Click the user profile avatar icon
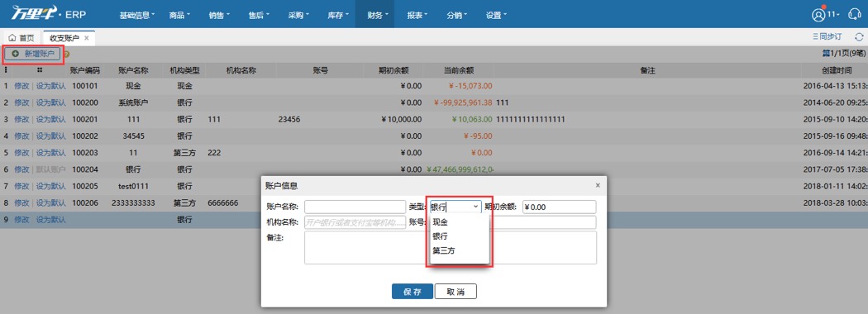This screenshot has width=868, height=314. coord(818,15)
